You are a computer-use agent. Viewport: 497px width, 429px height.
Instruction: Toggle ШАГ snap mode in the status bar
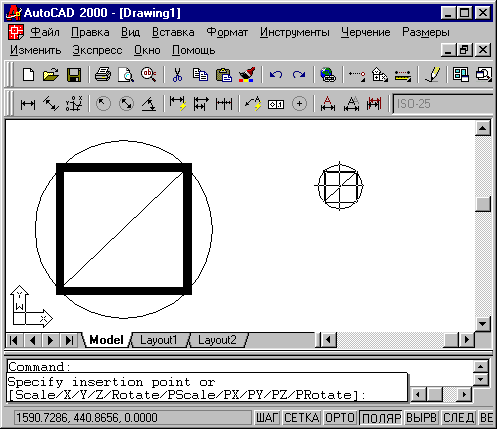pos(267,417)
